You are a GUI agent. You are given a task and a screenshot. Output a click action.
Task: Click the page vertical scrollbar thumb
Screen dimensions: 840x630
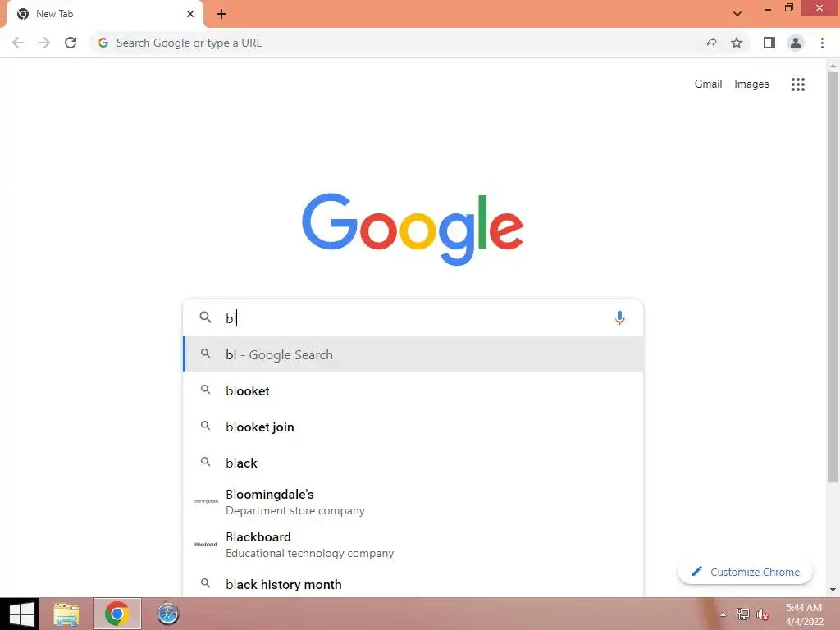point(833,277)
